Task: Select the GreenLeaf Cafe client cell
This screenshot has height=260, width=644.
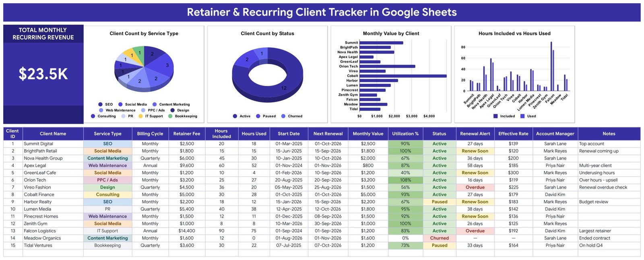Action: point(53,173)
